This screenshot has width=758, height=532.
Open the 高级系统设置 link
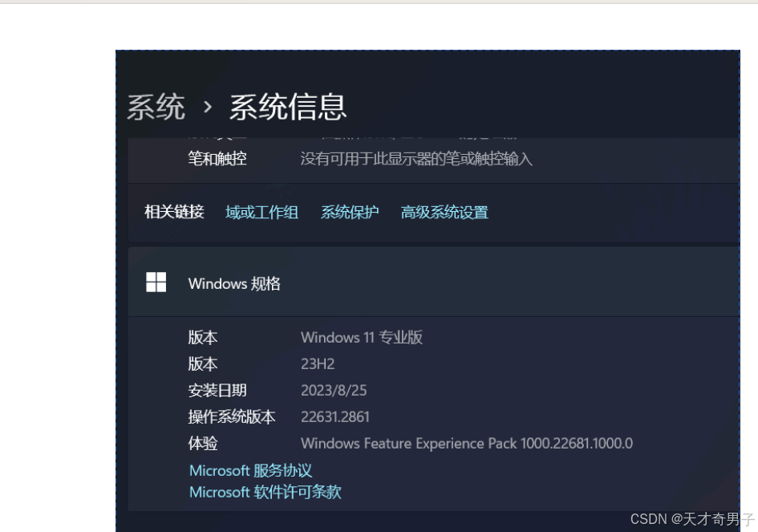tap(444, 212)
